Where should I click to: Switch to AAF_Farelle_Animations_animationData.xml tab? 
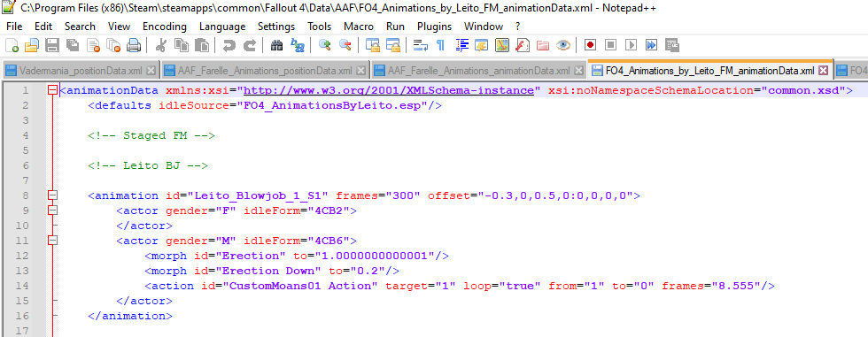479,71
